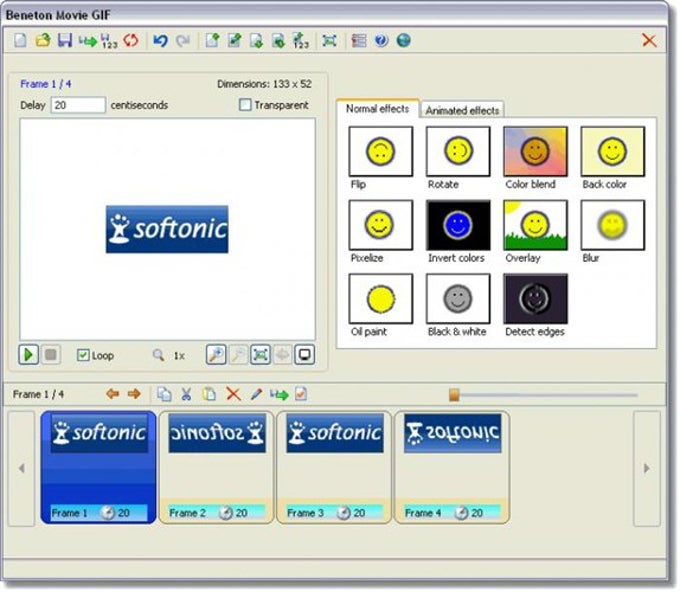The image size is (680, 592).
Task: Select the Frame 1 thumbnail
Action: pyautogui.click(x=98, y=468)
